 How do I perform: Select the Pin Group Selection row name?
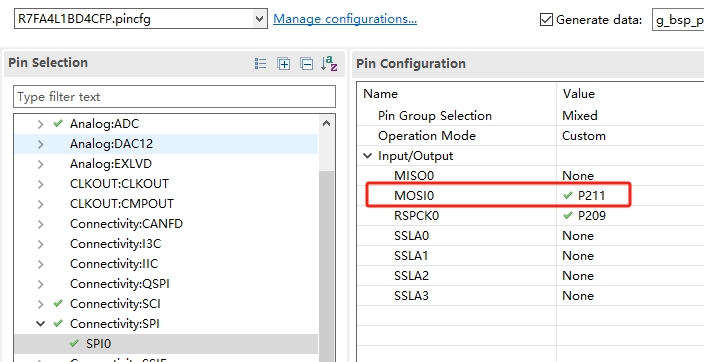[435, 116]
